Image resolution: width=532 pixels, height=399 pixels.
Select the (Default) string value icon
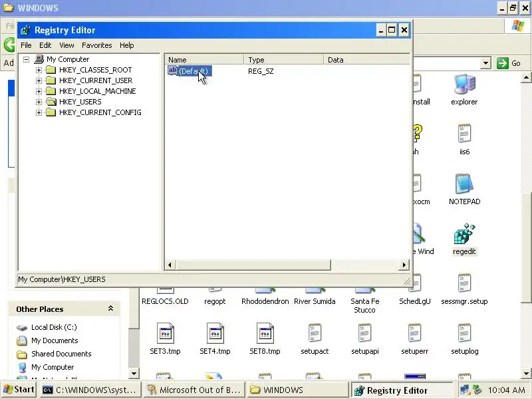click(173, 70)
